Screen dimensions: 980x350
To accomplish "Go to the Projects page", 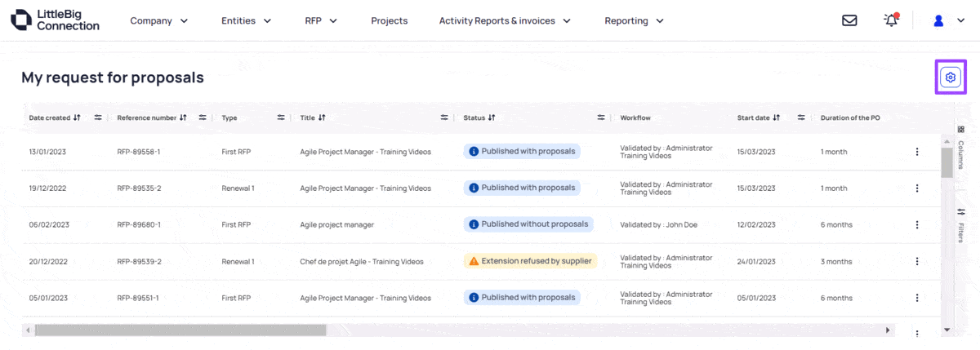I will coord(389,20).
